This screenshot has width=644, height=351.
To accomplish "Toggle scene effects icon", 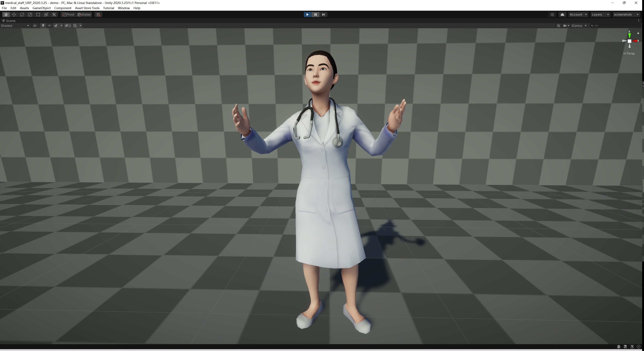I will point(56,25).
